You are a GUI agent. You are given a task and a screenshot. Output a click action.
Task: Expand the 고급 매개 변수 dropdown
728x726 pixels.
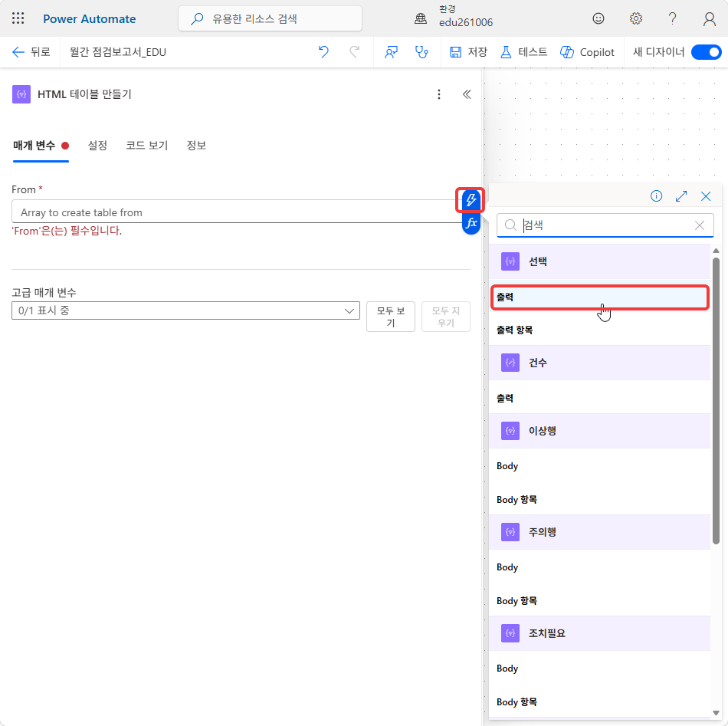[x=185, y=310]
